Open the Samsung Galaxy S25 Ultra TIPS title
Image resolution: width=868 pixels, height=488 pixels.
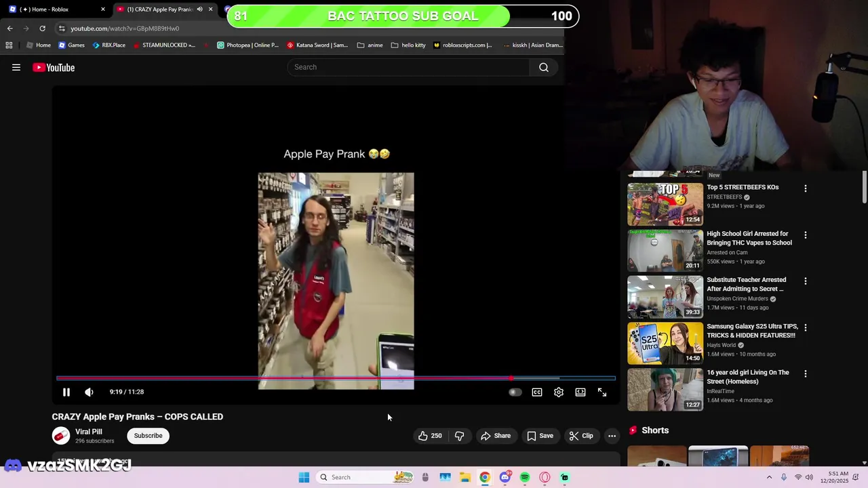[x=751, y=331]
